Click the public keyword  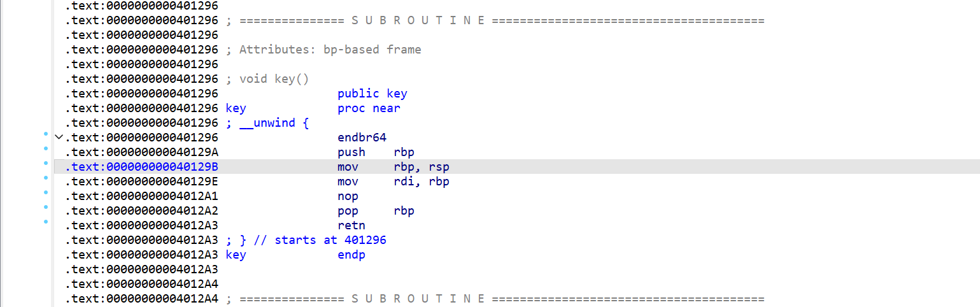(358, 94)
